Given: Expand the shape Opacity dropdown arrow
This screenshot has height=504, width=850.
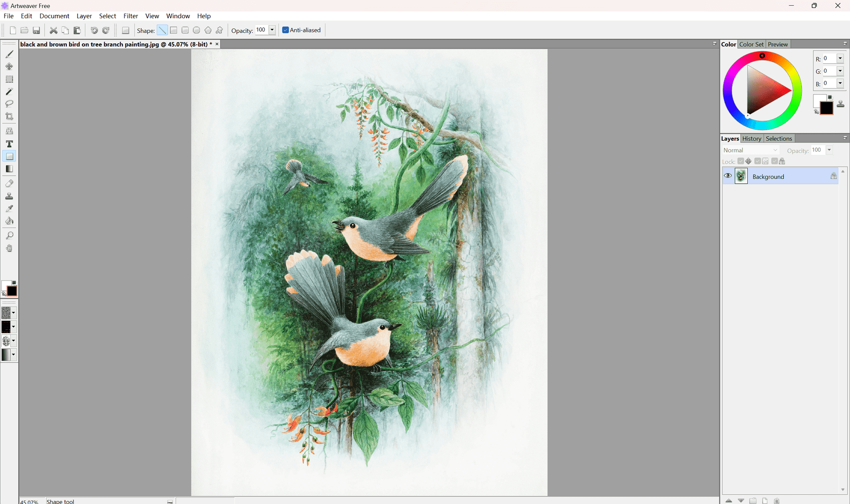Looking at the screenshot, I should 272,30.
